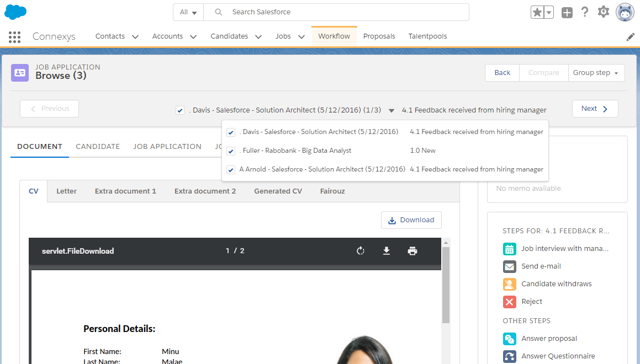This screenshot has width=640, height=364.
Task: Expand the favorites list dropdown arrow
Action: click(549, 12)
